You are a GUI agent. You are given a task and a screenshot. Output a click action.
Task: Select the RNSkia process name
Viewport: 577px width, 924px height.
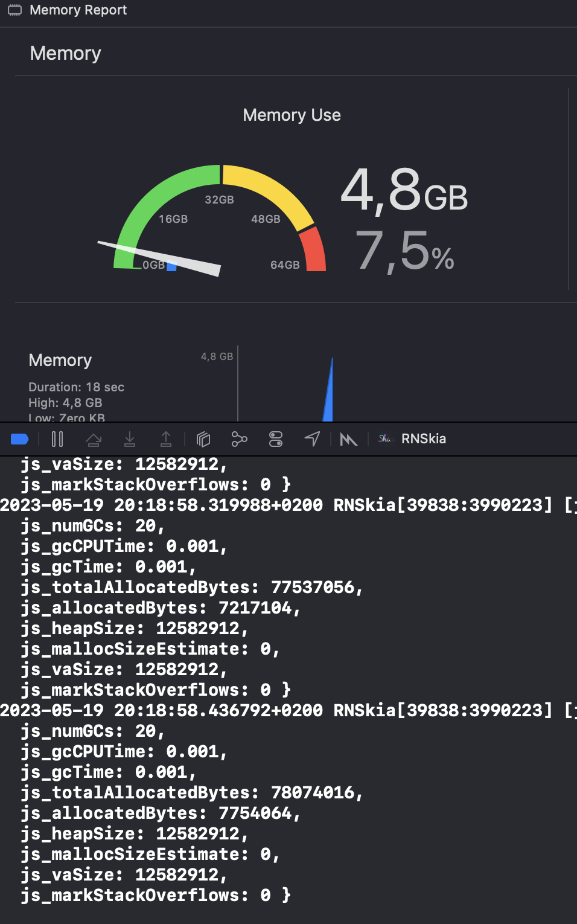423,438
